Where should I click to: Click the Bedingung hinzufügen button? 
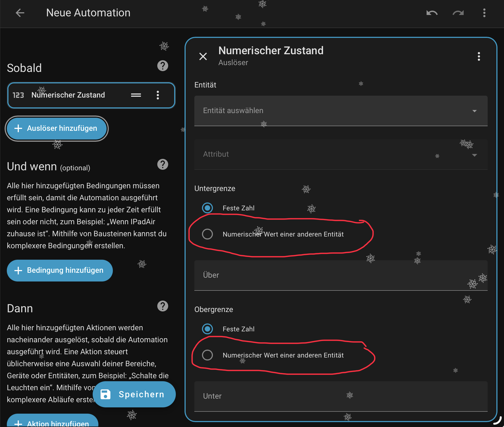tap(60, 270)
